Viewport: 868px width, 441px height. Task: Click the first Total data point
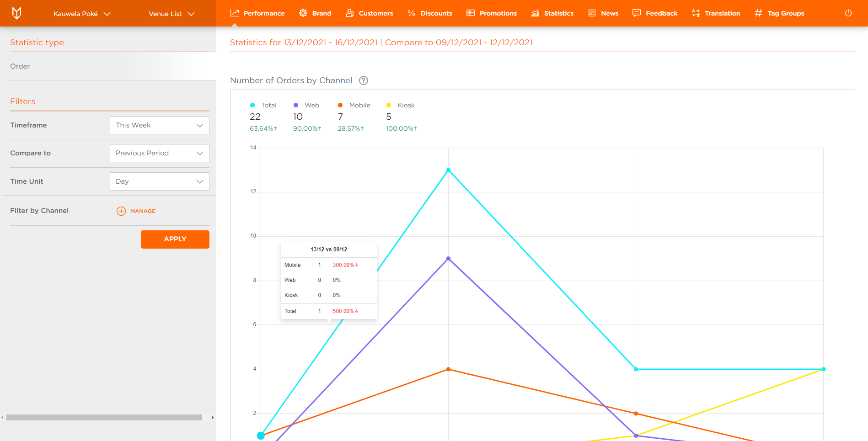[261, 436]
